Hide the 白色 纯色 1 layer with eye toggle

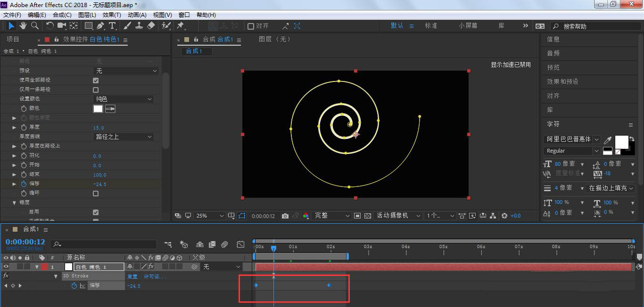[x=6, y=267]
